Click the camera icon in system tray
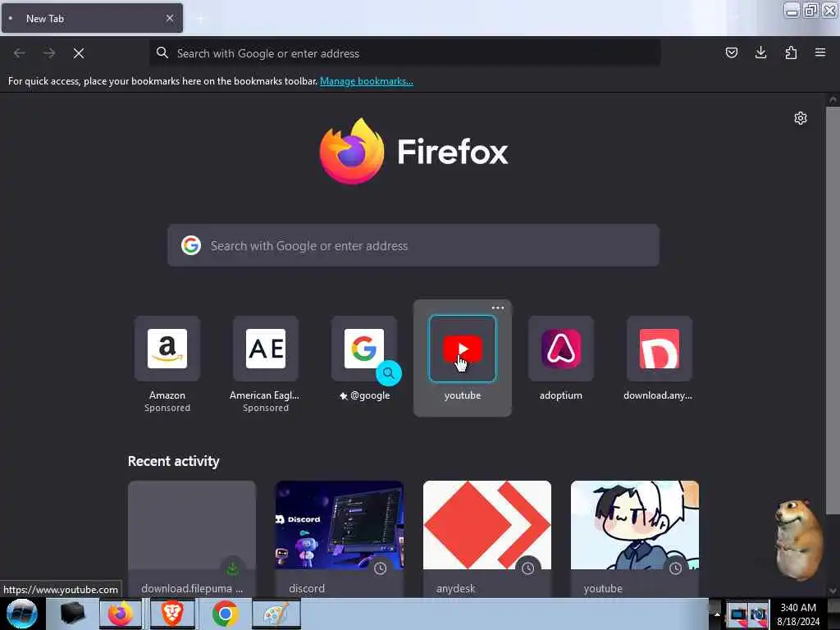The image size is (840, 630). click(759, 614)
